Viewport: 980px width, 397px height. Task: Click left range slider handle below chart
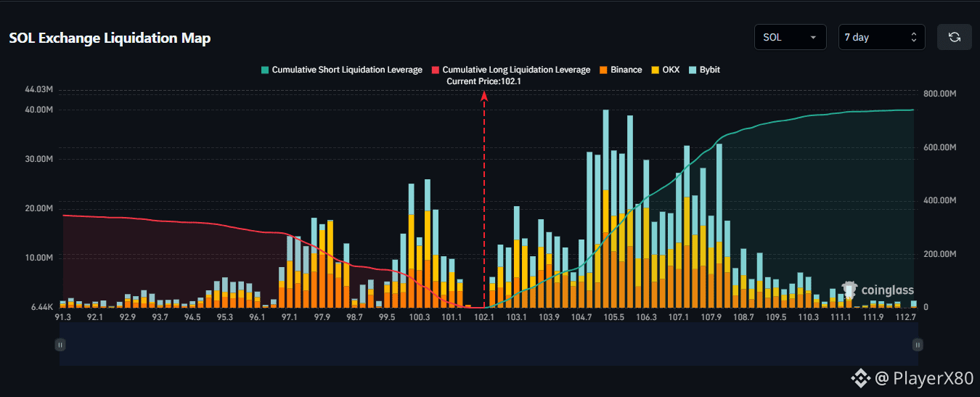click(60, 345)
